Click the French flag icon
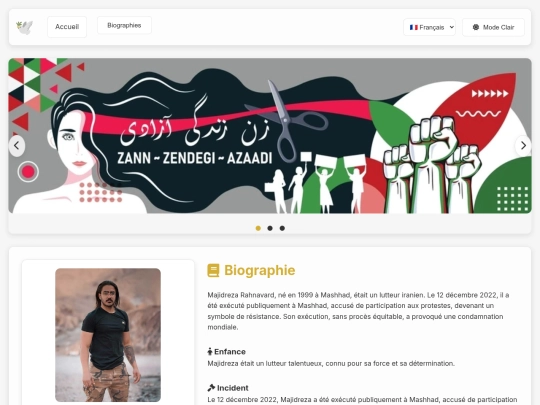The height and width of the screenshot is (405, 540). point(414,27)
